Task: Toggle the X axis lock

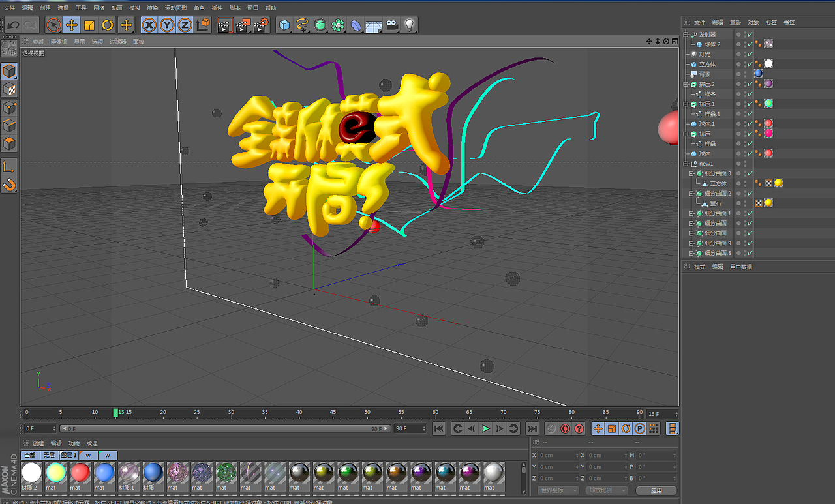Action: click(x=149, y=25)
